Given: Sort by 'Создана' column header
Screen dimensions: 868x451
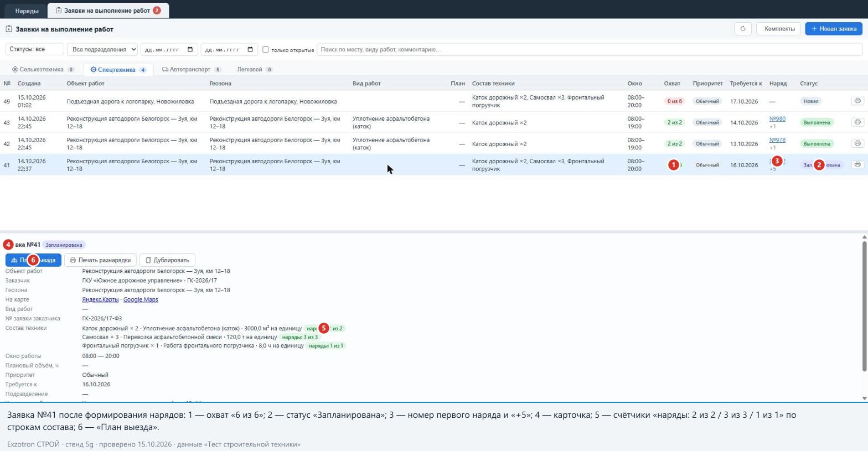Looking at the screenshot, I should 29,84.
